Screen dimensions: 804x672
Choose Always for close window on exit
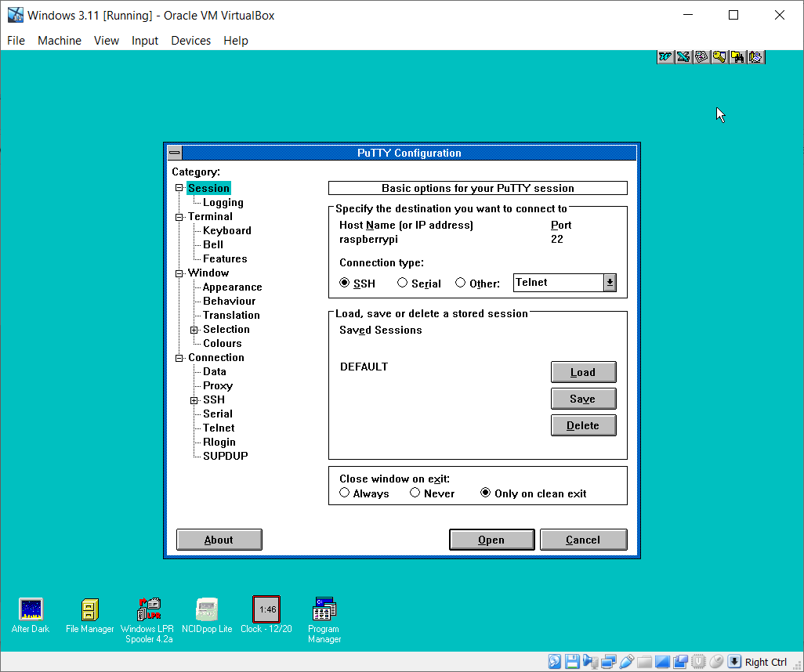pyautogui.click(x=345, y=493)
